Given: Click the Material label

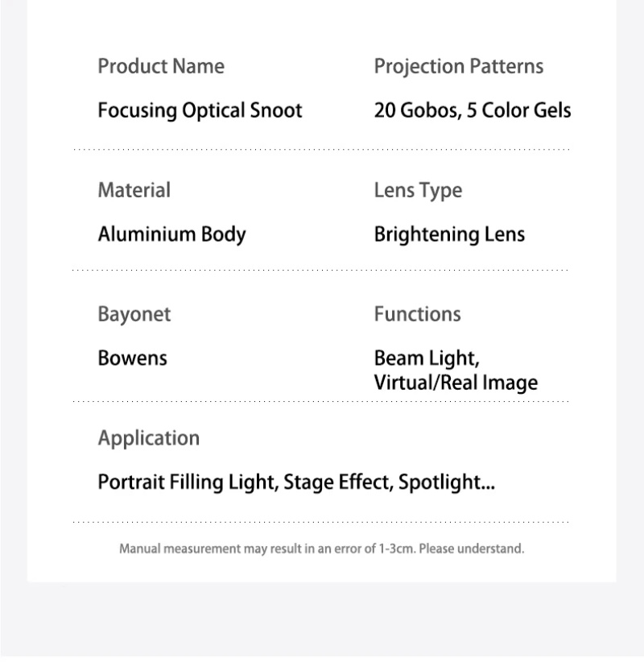Looking at the screenshot, I should pyautogui.click(x=134, y=190).
